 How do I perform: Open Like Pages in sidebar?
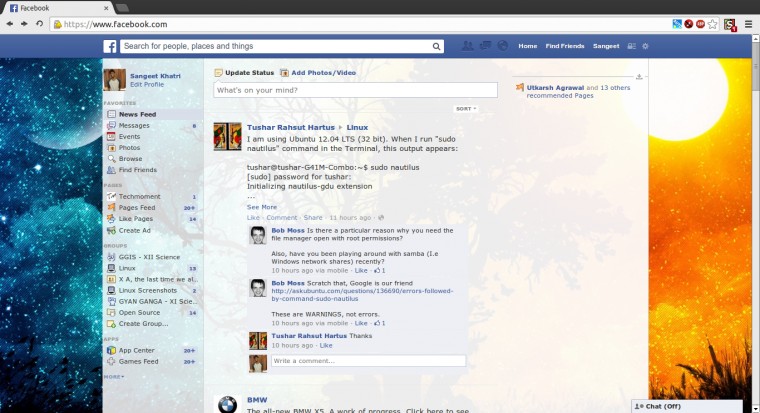136,219
